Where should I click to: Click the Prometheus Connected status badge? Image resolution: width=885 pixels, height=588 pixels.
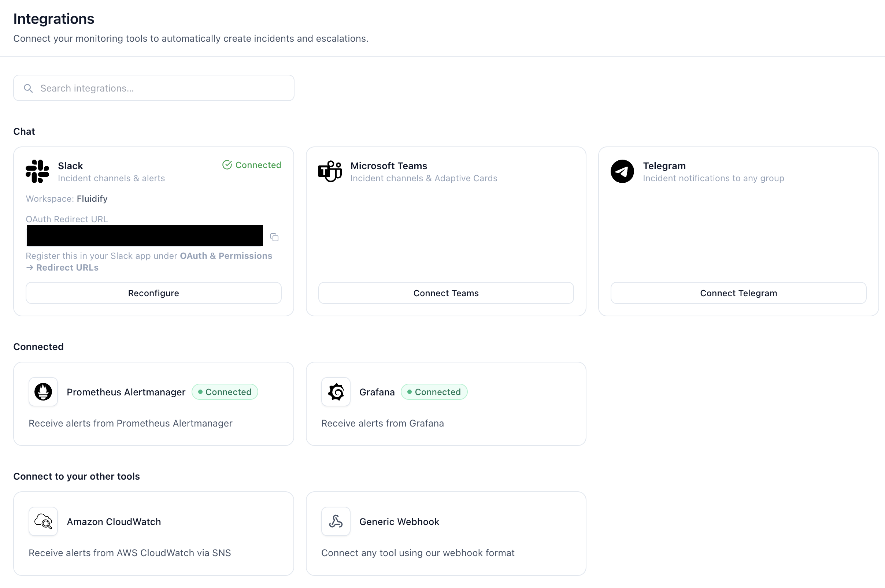225,392
